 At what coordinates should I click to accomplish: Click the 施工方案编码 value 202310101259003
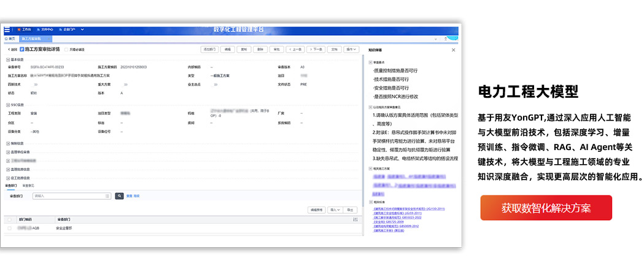click(133, 66)
